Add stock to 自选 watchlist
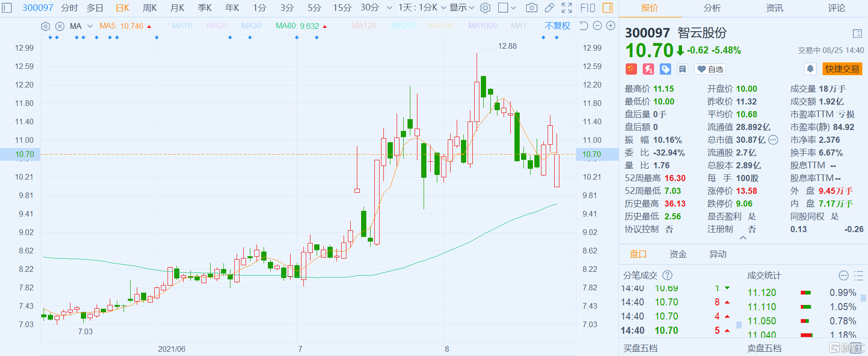Viewport: 868px width, 356px height. (x=710, y=69)
